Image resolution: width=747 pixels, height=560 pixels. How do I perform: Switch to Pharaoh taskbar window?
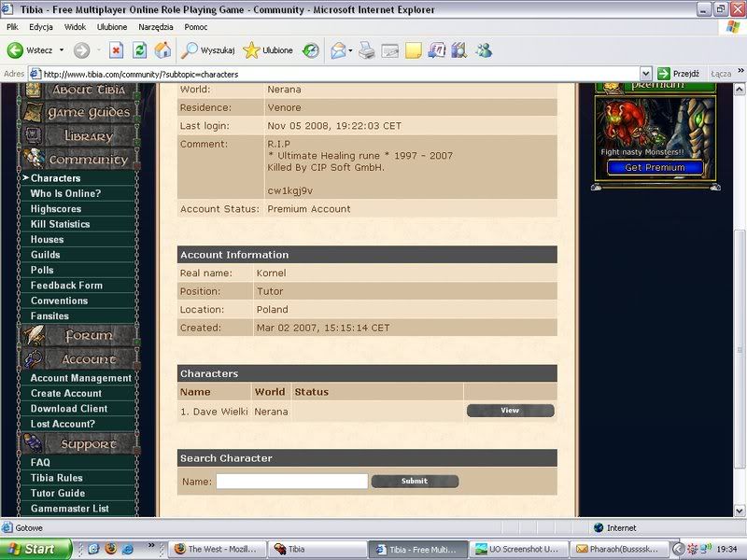point(618,549)
